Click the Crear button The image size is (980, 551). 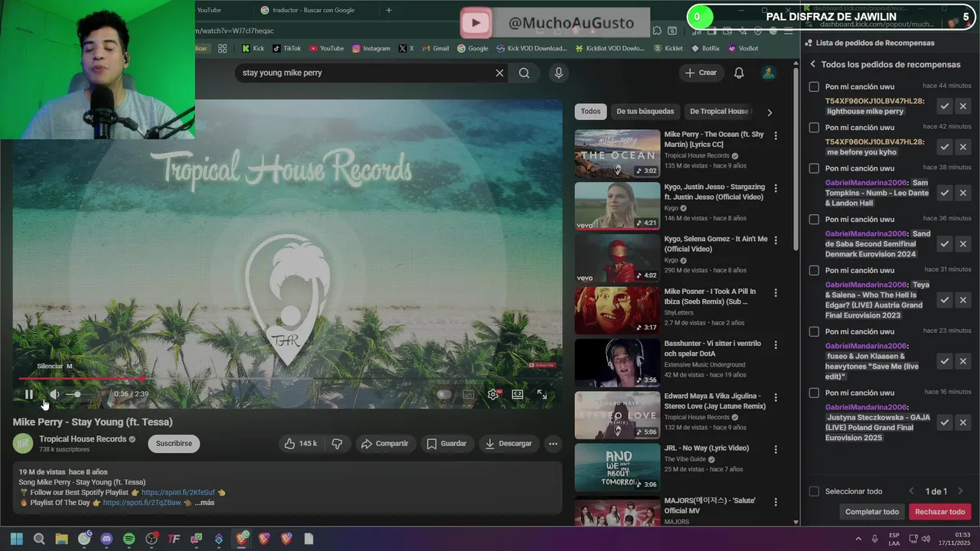coord(701,73)
